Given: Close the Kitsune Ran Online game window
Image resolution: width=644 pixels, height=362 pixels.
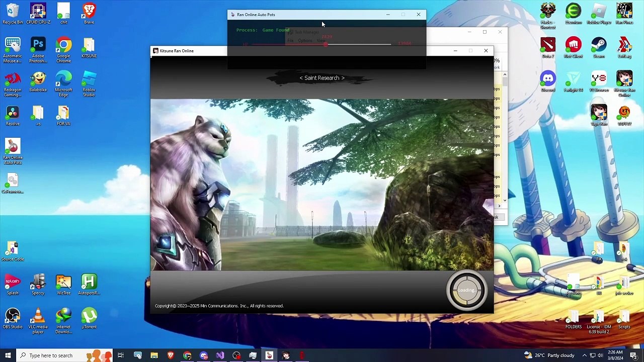Looking at the screenshot, I should pyautogui.click(x=486, y=51).
